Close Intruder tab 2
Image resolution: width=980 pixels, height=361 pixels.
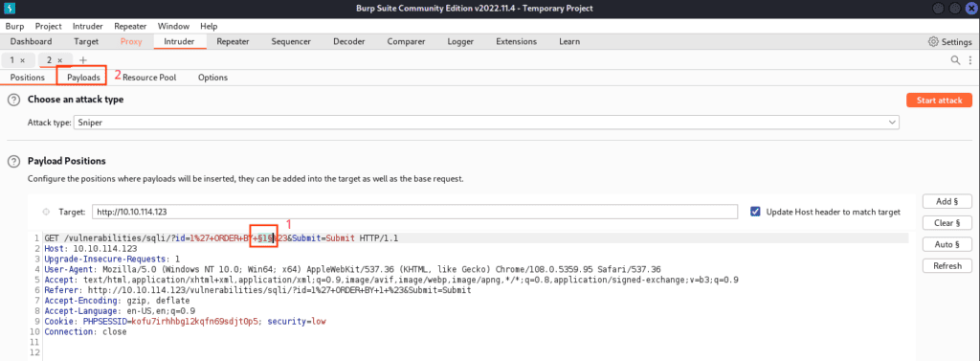(x=60, y=60)
